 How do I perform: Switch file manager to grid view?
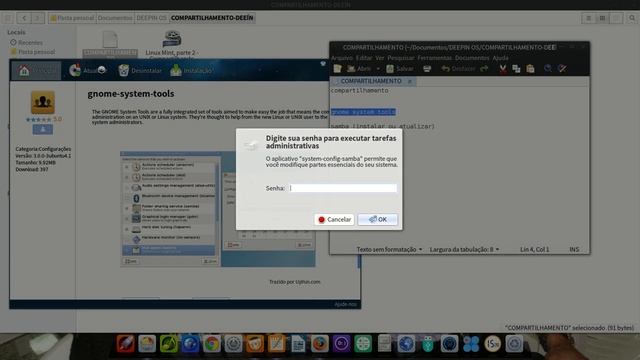point(602,18)
